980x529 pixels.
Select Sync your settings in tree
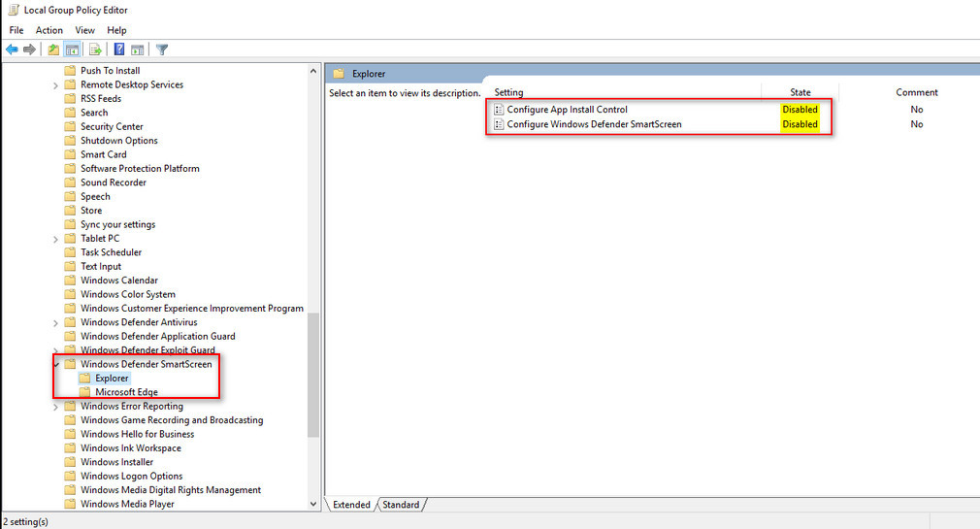click(x=118, y=224)
